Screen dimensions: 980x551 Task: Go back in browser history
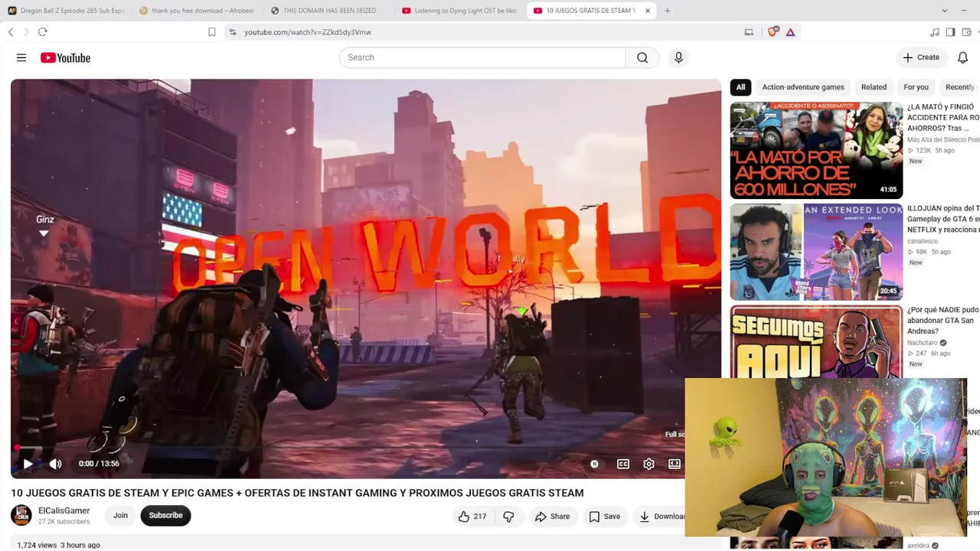click(11, 32)
